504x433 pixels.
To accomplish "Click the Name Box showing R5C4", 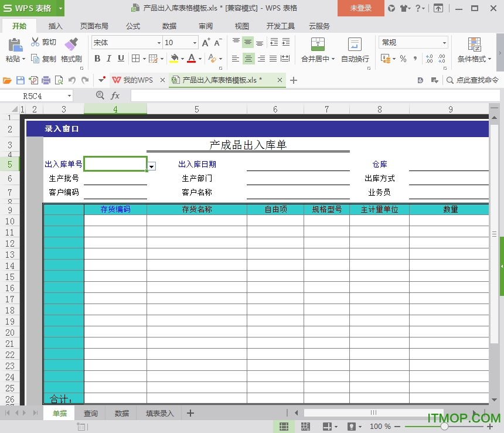I will (x=36, y=96).
